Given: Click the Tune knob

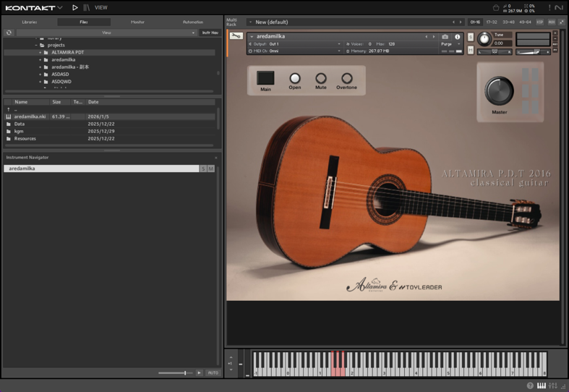Looking at the screenshot, I should 484,39.
